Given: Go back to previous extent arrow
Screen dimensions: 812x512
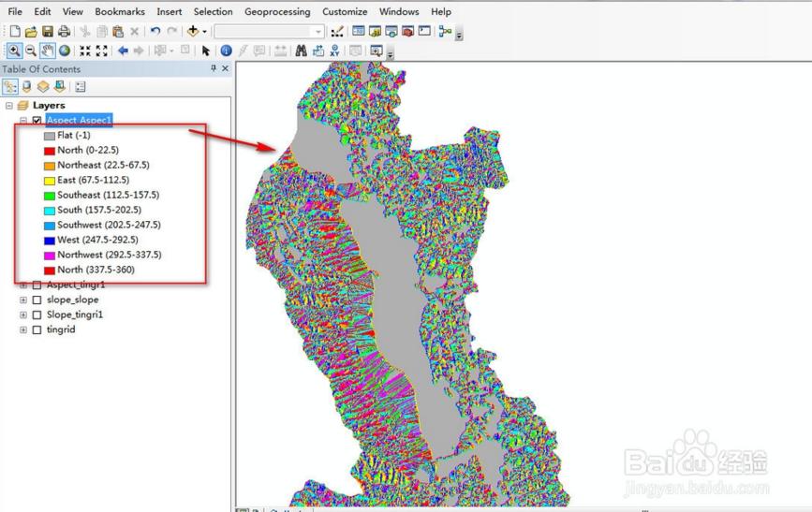Looking at the screenshot, I should [x=123, y=51].
